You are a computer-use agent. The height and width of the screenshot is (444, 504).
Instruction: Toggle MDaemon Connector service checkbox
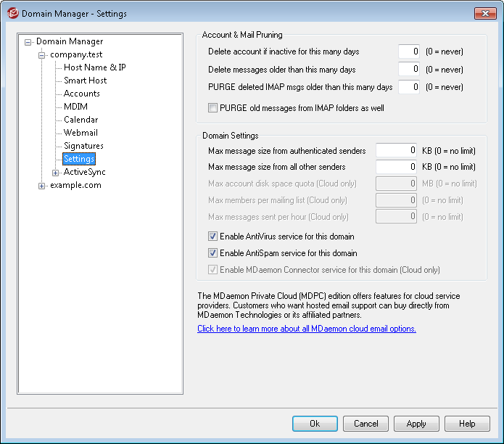pos(212,270)
